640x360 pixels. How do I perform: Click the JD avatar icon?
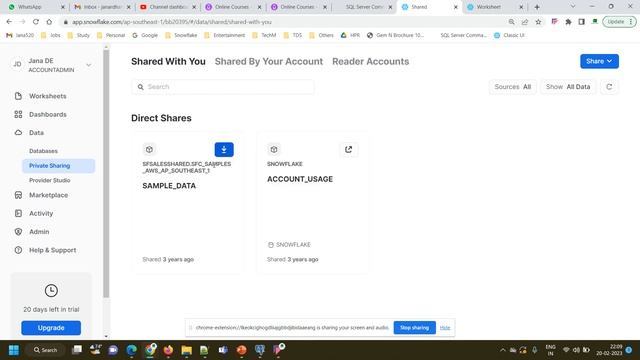pos(18,64)
